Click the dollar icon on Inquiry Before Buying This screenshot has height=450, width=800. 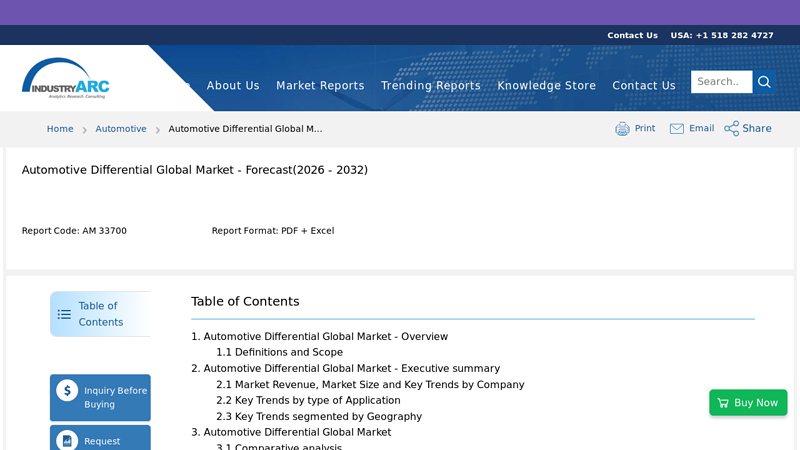pos(67,391)
